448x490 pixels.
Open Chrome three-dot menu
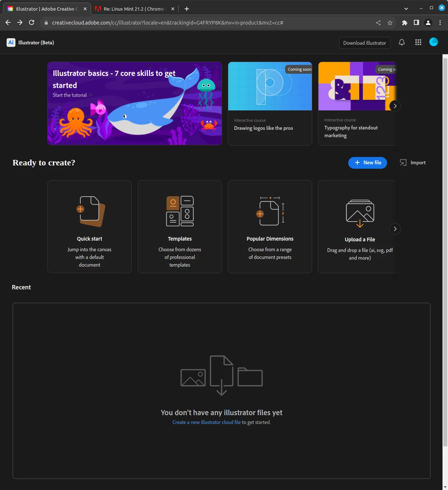click(440, 23)
